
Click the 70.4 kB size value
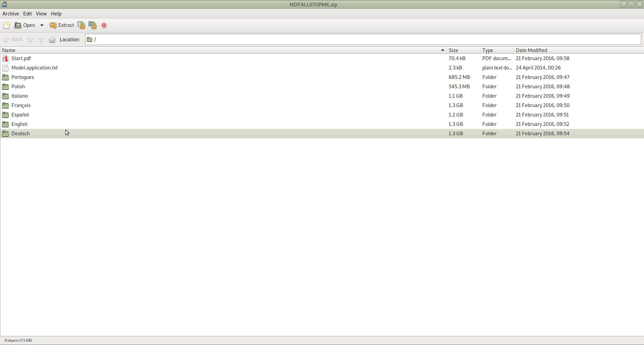[457, 58]
